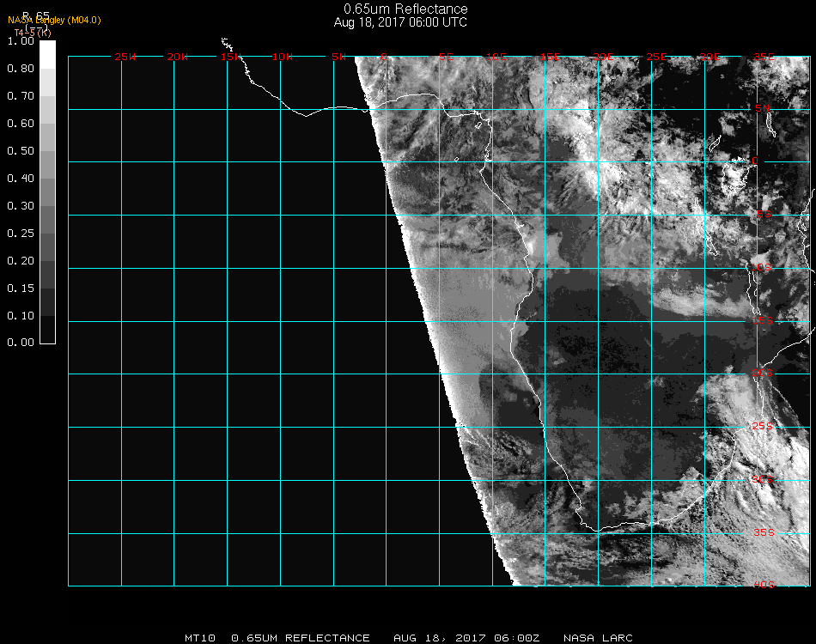Image resolution: width=816 pixels, height=644 pixels.
Task: Pick the white top segment of the colorbar
Action: tap(47, 55)
